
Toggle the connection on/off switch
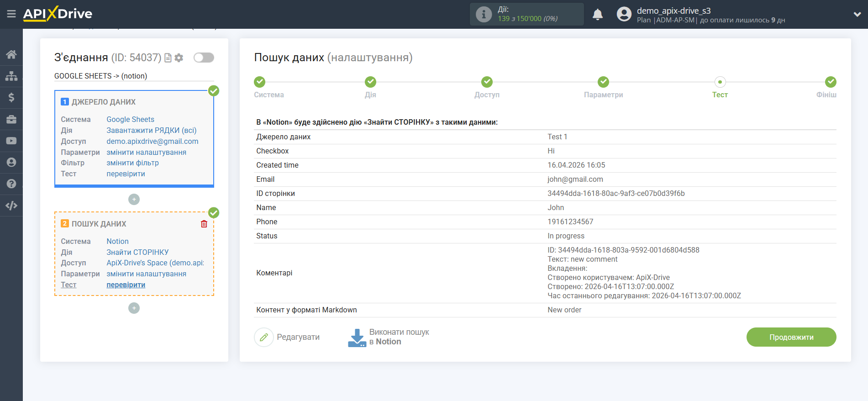pyautogui.click(x=204, y=58)
